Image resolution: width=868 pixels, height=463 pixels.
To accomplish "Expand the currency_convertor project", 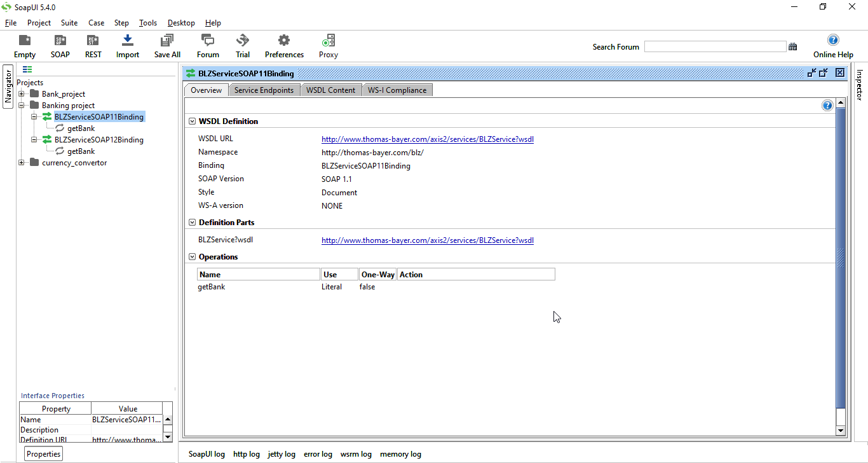I will (21, 162).
